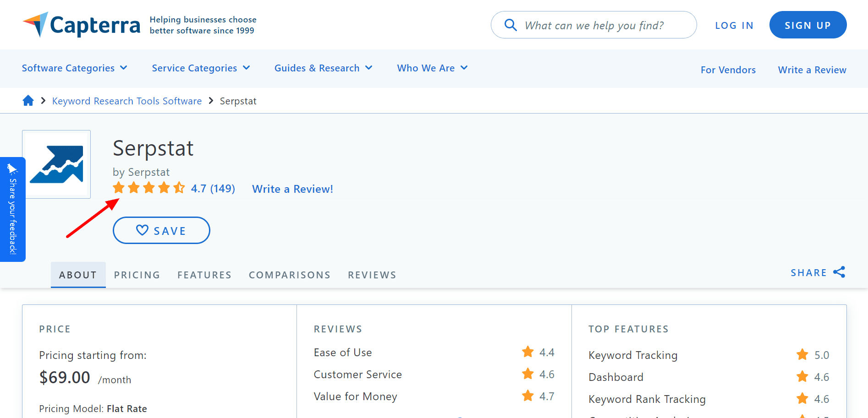Screen dimensions: 868x418
Task: Go to the home breadcrumb icon
Action: (28, 101)
